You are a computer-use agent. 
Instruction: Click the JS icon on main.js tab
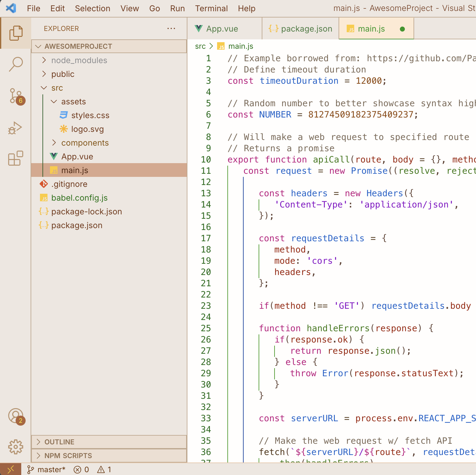tap(351, 29)
